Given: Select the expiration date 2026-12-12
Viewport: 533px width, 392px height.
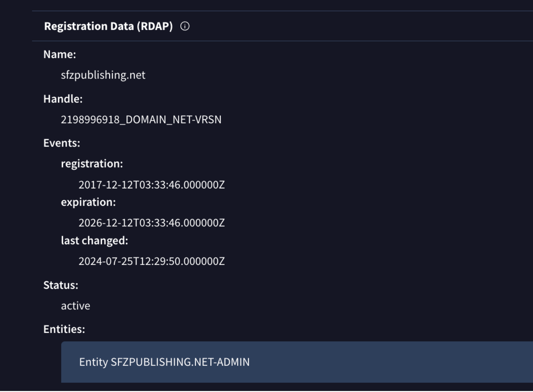Looking at the screenshot, I should tap(152, 222).
